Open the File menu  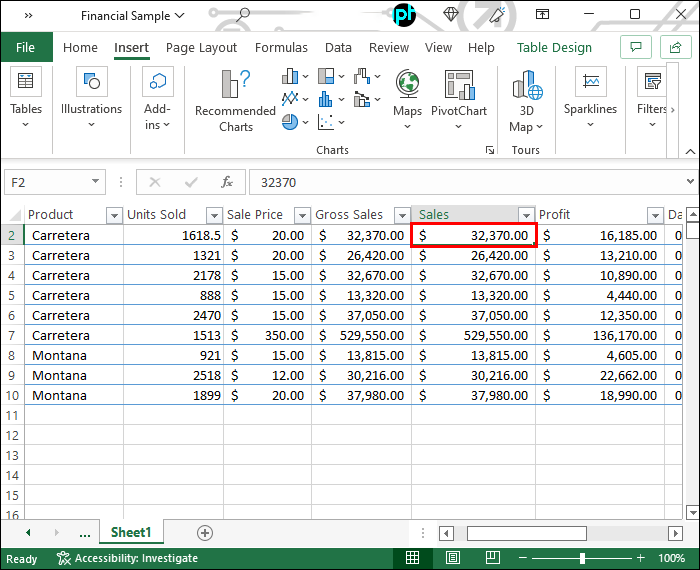pyautogui.click(x=26, y=47)
